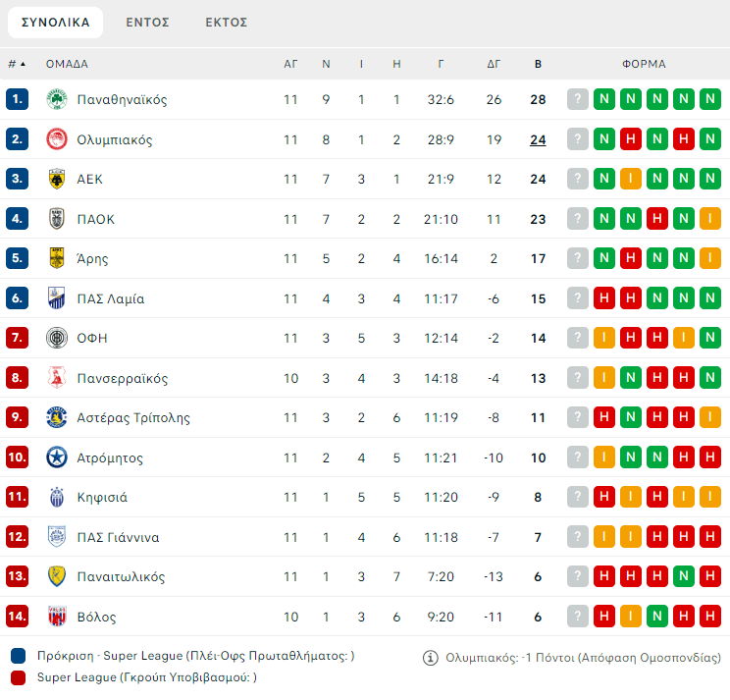Click the red relegation group legend swatch
The width and height of the screenshot is (730, 700).
(19, 677)
